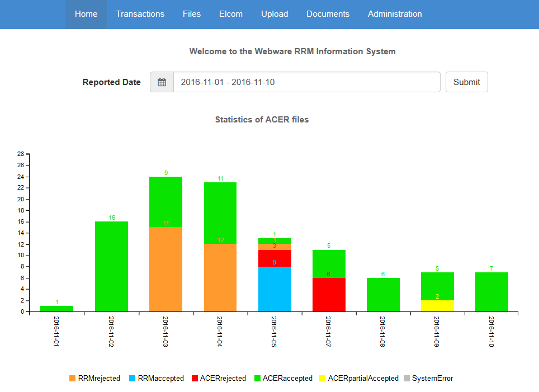
Task: Click the yellow bar segment on 2016-11-09
Action: click(437, 306)
